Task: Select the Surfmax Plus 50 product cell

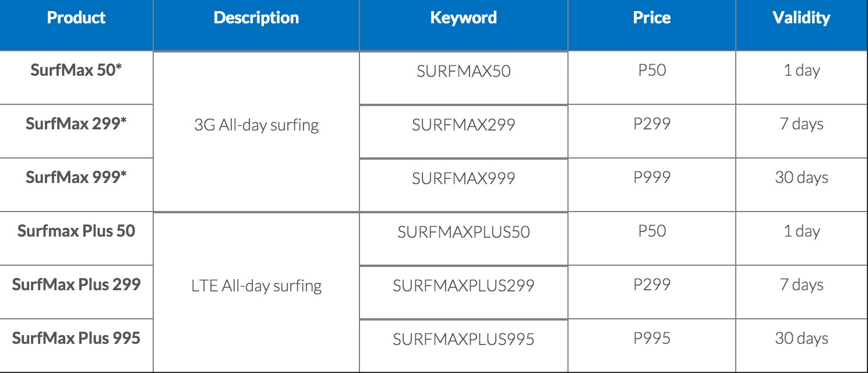Action: point(76,231)
